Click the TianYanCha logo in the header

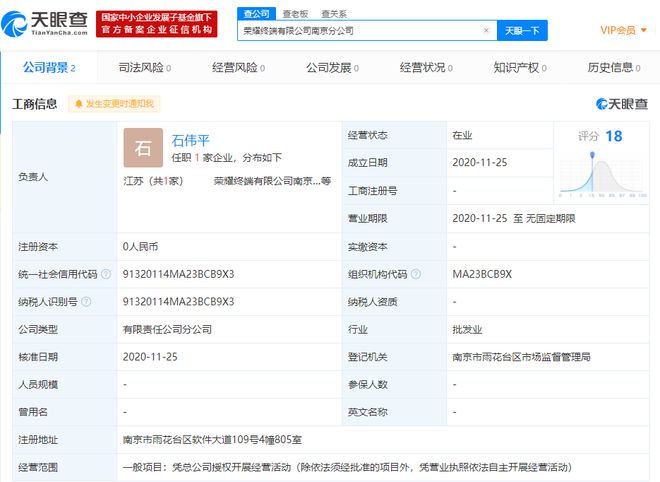coord(48,23)
